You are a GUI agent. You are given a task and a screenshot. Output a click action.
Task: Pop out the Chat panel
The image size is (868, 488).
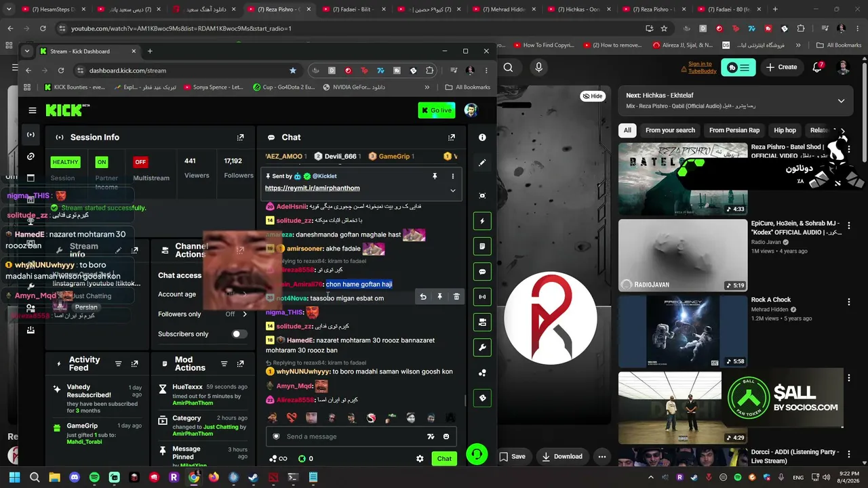[x=452, y=138]
